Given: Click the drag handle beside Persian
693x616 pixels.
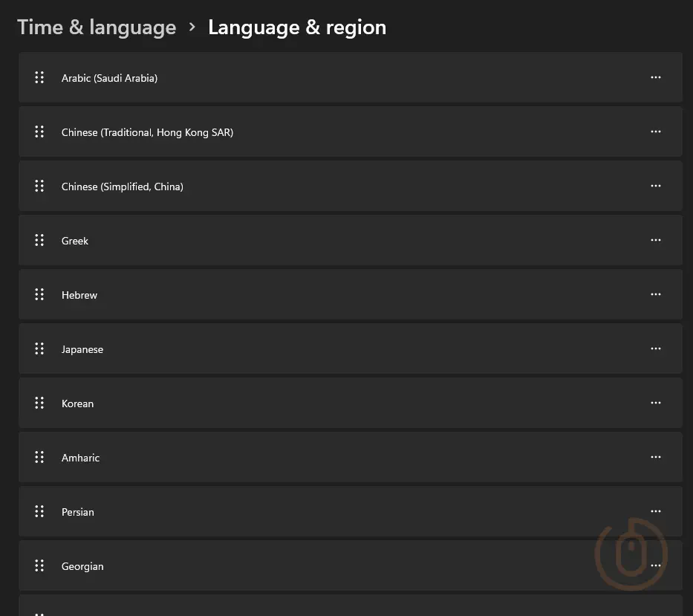Looking at the screenshot, I should pyautogui.click(x=39, y=511).
